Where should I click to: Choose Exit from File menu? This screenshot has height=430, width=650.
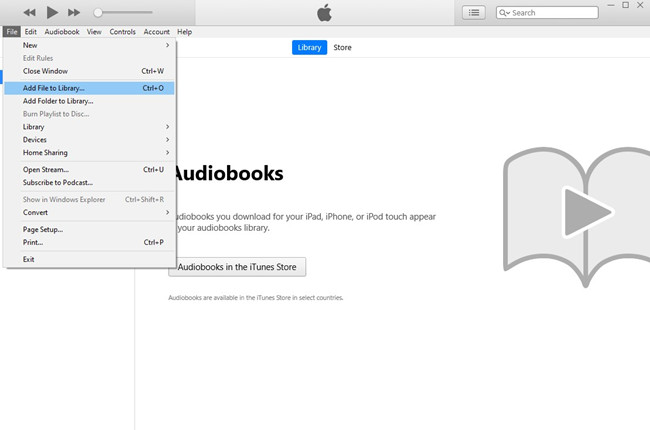point(89,259)
